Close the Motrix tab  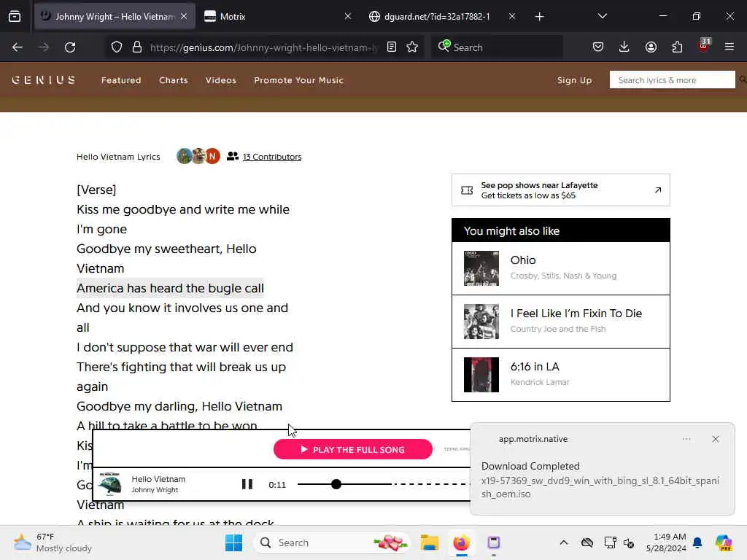point(348,17)
